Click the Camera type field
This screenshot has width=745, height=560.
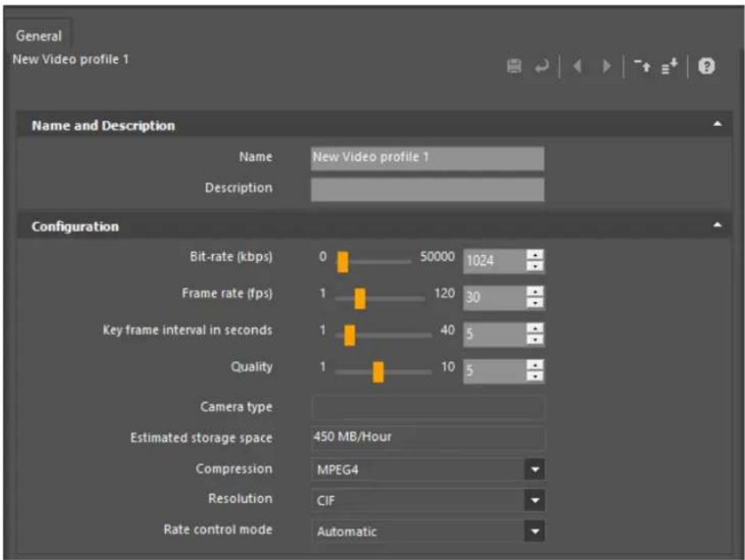[428, 407]
